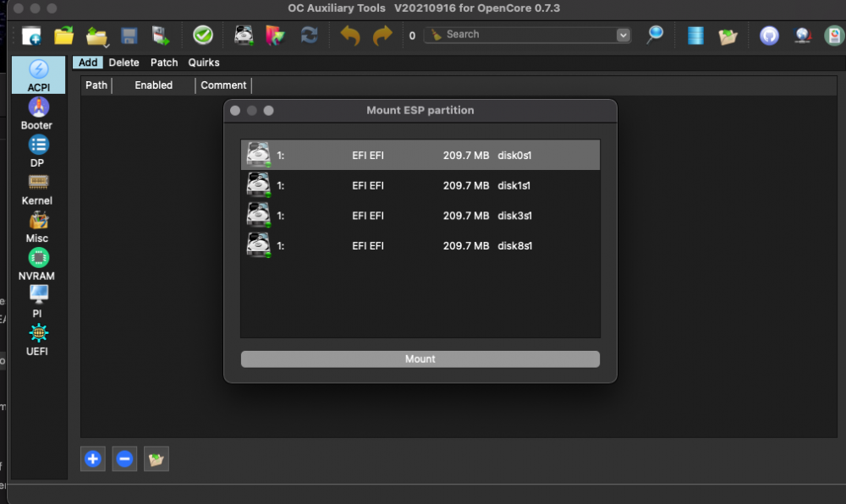Select the disk0s1 EFI partition row
This screenshot has width=846, height=504.
coord(420,156)
